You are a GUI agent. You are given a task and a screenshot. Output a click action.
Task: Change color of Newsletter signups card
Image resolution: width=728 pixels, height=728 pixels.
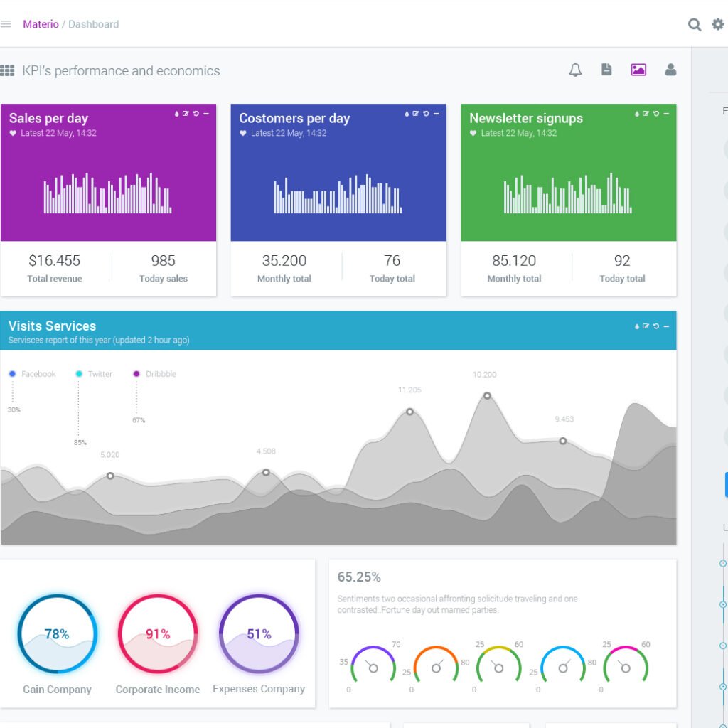[637, 114]
